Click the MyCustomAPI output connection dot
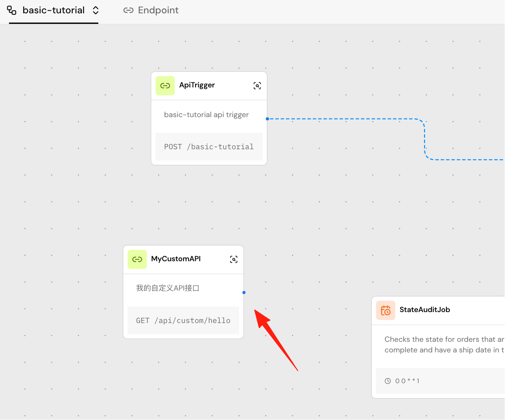 [244, 293]
